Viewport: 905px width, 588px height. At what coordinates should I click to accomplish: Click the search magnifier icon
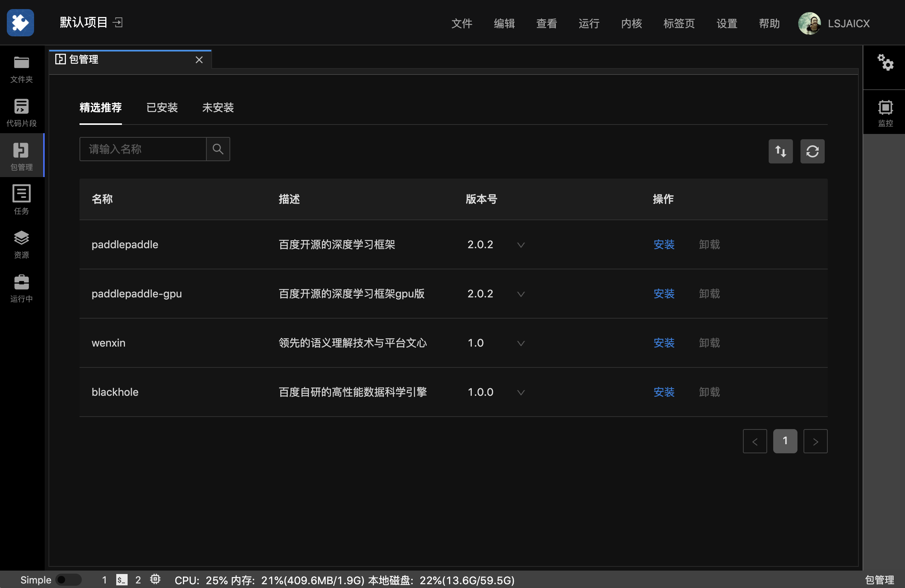coord(218,149)
